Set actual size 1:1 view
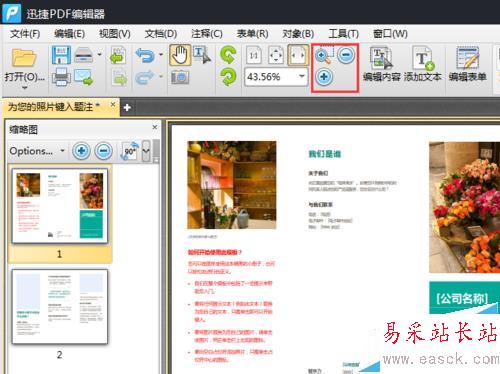 click(254, 55)
